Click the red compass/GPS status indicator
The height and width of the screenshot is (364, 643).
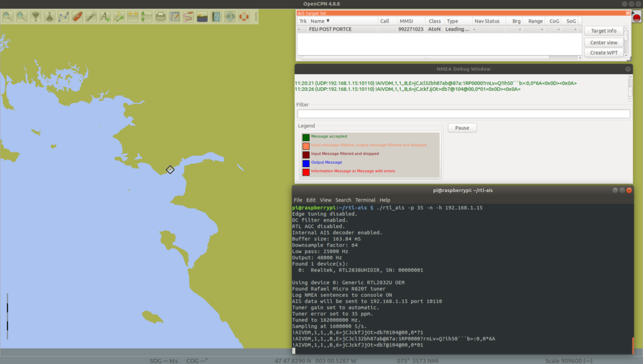(637, 18)
